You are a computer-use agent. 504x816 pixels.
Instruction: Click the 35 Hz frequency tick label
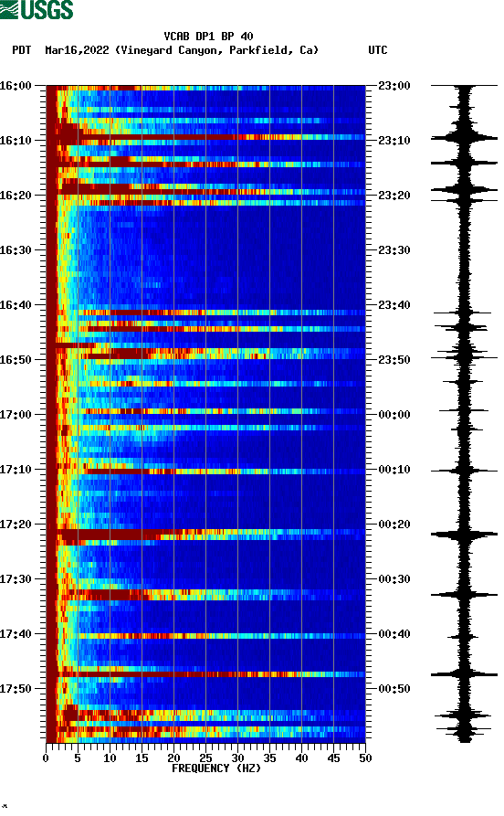pyautogui.click(x=269, y=758)
